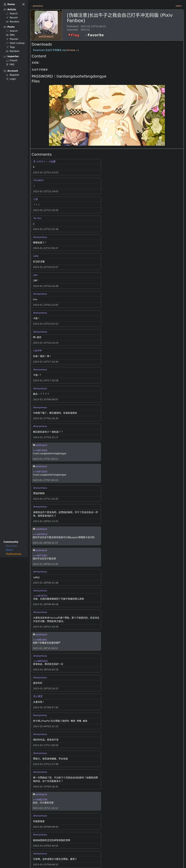
Task: Click the Import icon
Action: 7,60
